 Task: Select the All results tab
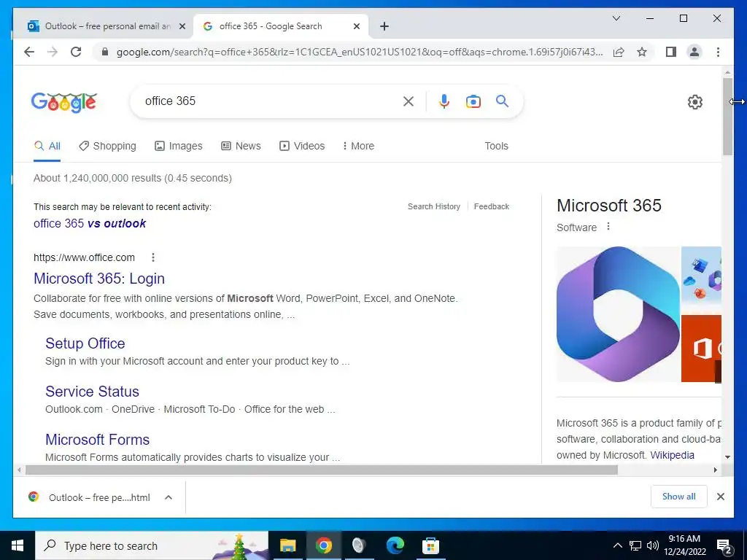[47, 146]
